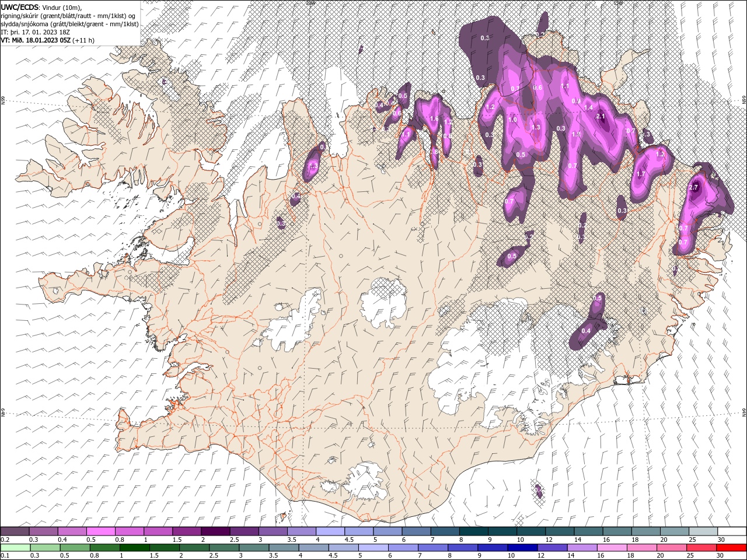Choose the 1.5 swatch in the upper scale
Viewport: 747px width, 560px height.
pos(187,531)
